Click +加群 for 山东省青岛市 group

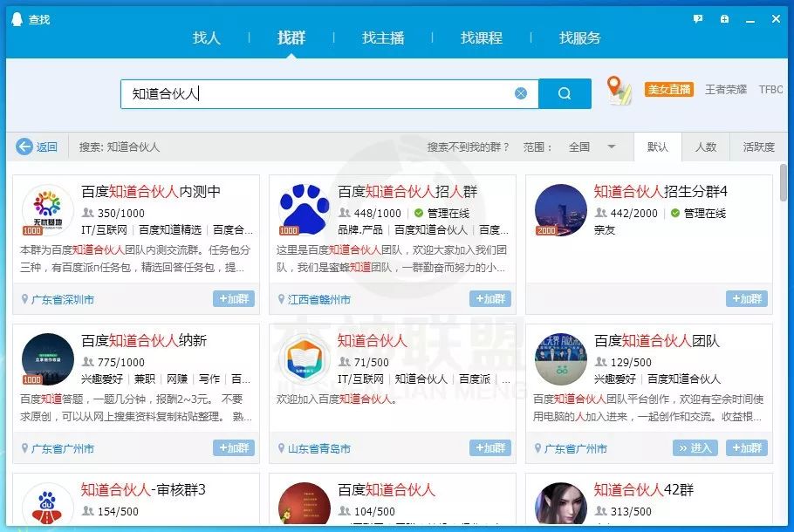click(x=490, y=448)
